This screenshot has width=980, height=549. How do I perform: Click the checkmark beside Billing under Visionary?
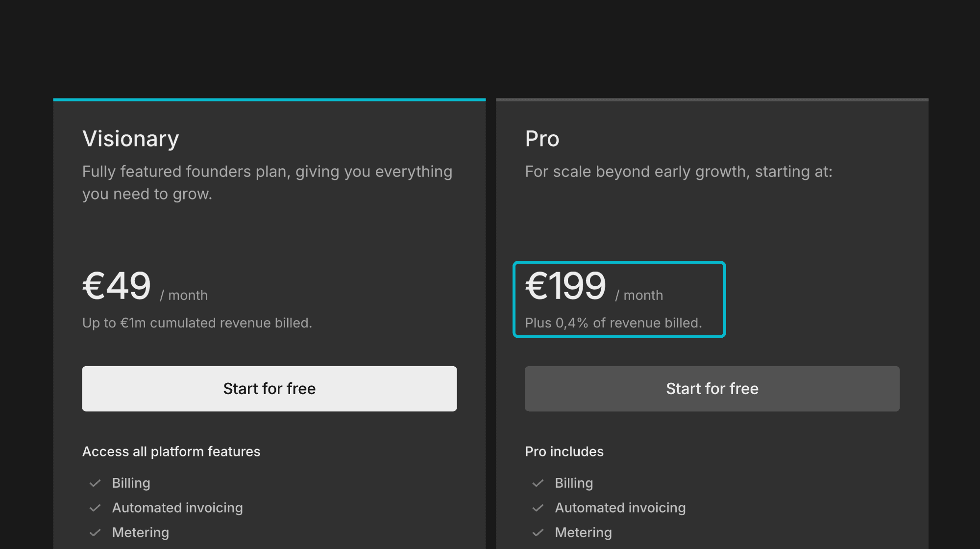96,483
